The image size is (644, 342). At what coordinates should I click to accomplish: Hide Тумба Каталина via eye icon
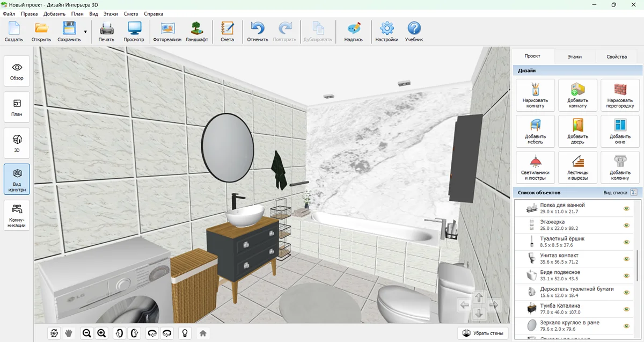[x=626, y=309]
